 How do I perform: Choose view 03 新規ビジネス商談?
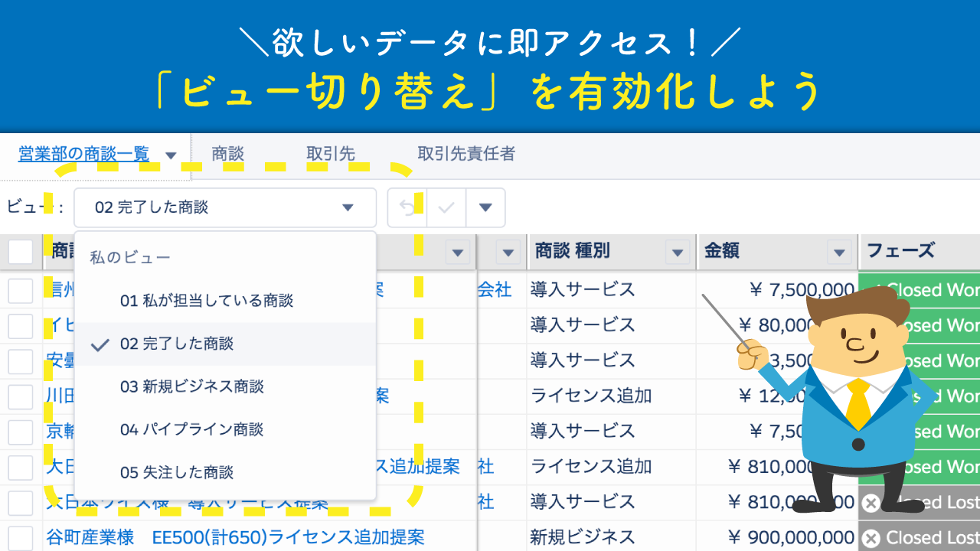[x=225, y=386]
